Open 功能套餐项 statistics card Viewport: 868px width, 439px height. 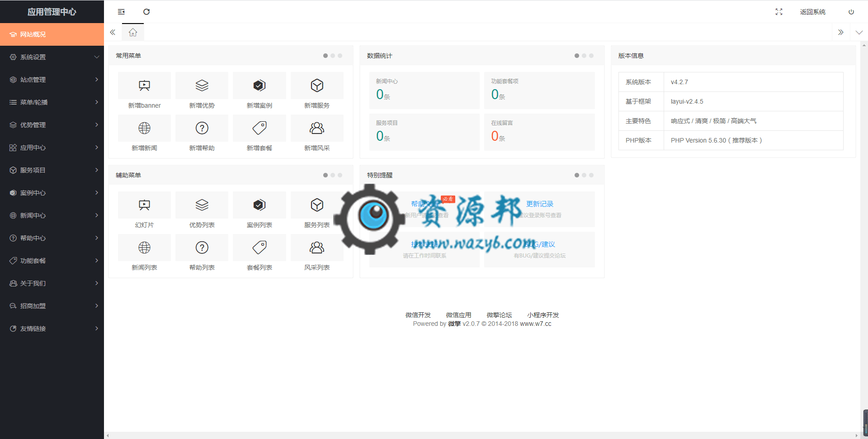539,91
